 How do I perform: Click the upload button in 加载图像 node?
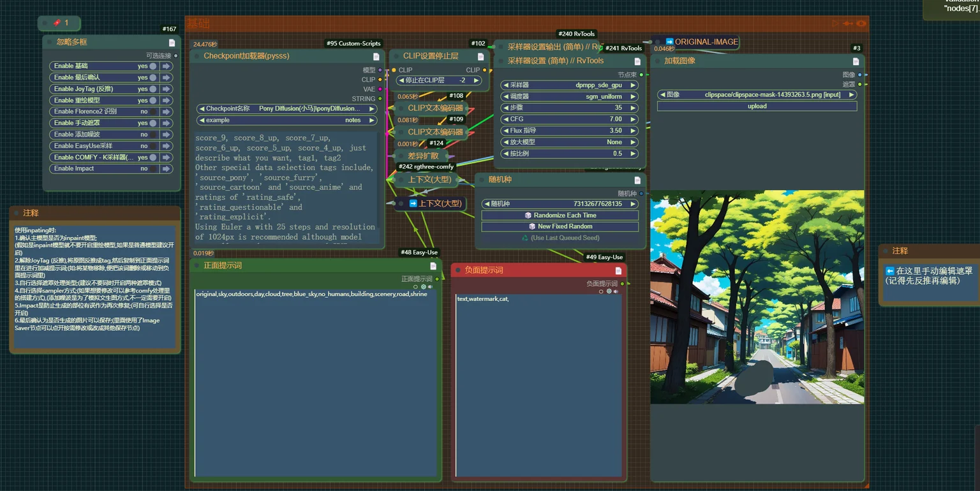pyautogui.click(x=757, y=106)
